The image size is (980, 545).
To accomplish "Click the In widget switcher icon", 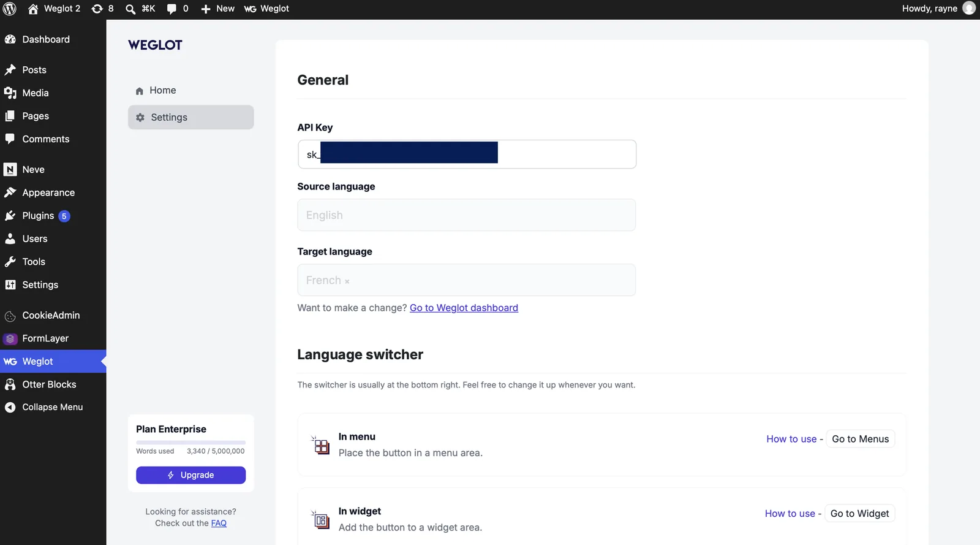I will [320, 520].
